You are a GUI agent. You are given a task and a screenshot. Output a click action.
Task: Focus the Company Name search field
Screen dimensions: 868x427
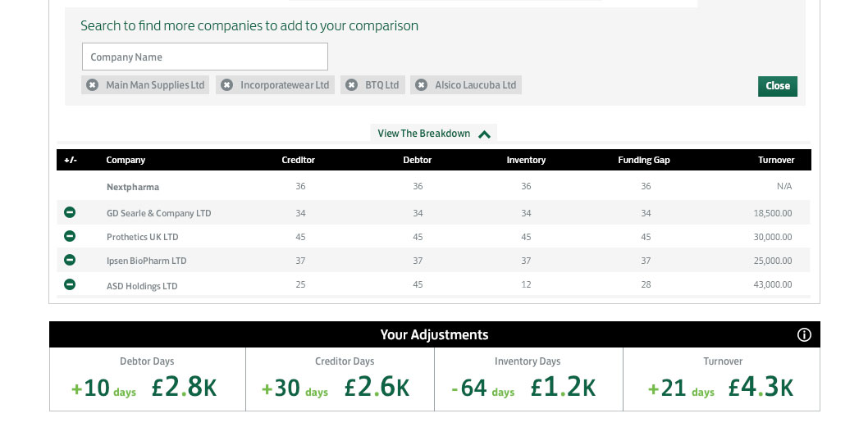click(x=205, y=57)
